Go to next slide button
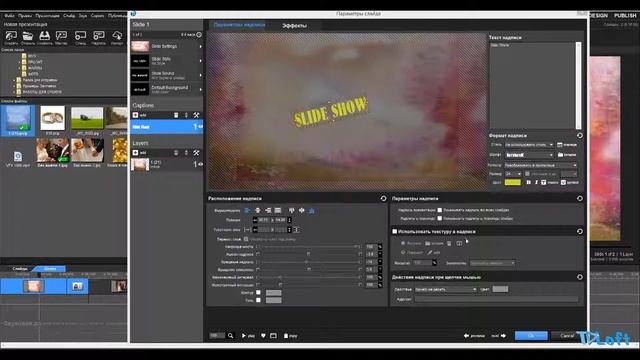640x360 pixels. pos(499,336)
